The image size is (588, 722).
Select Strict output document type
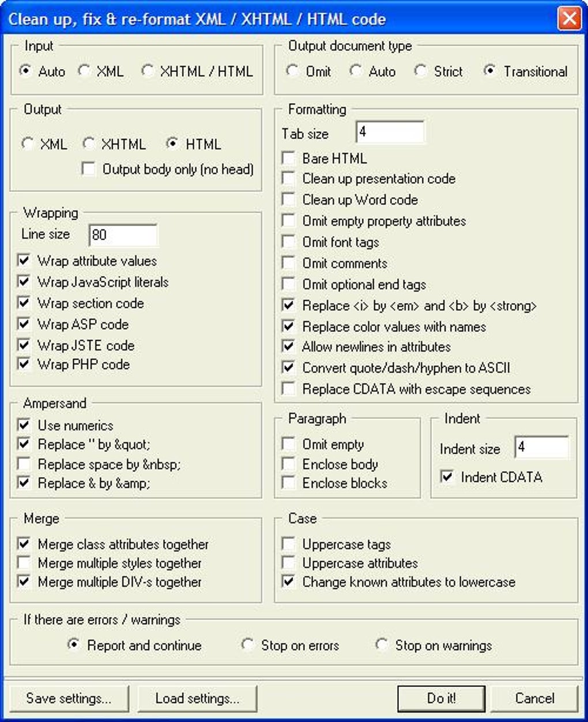pos(421,71)
